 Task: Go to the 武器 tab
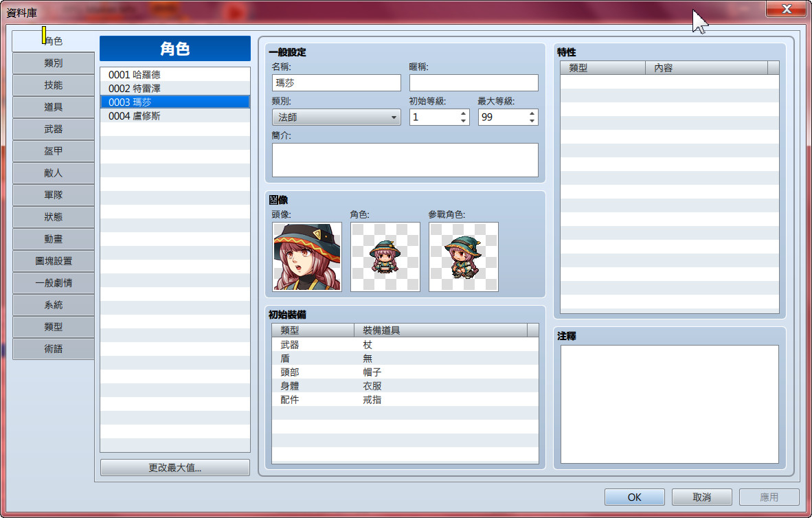[54, 129]
